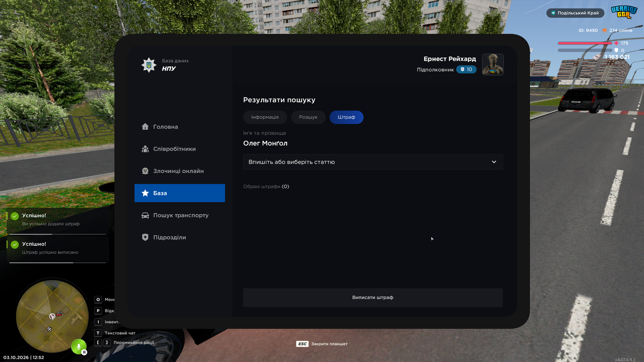This screenshot has width=644, height=362.
Task: Click the name Олег Монґол
Action: coord(265,143)
